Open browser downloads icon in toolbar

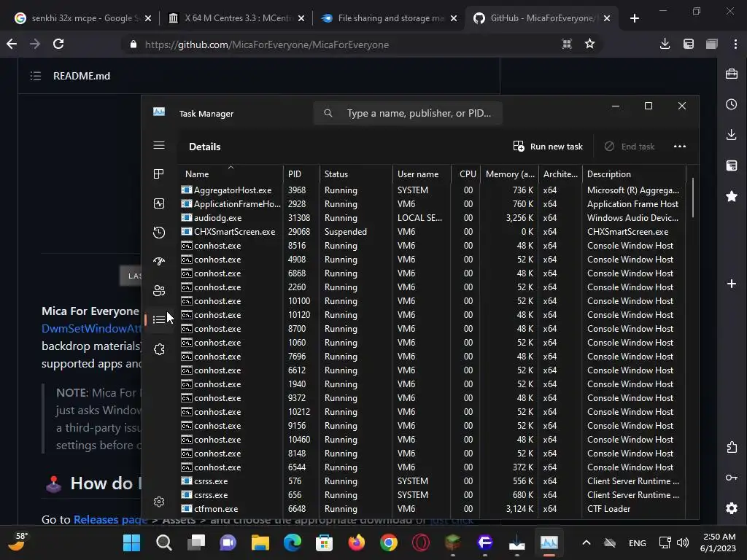(x=665, y=44)
